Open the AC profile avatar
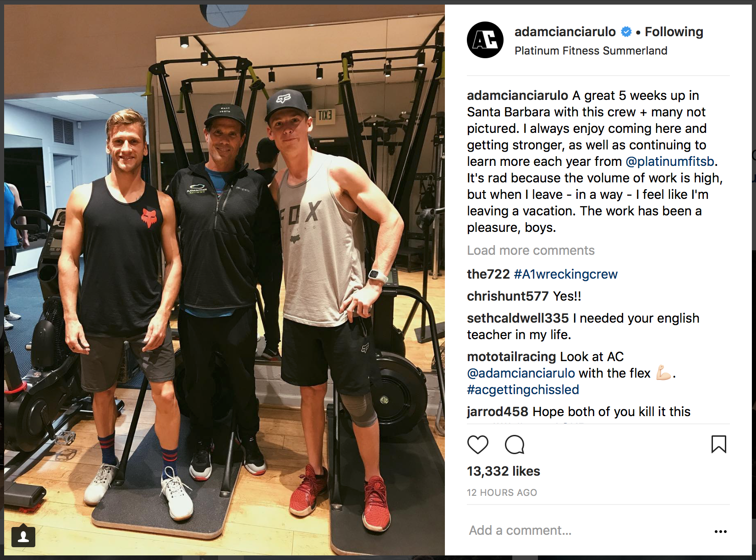 [485, 40]
